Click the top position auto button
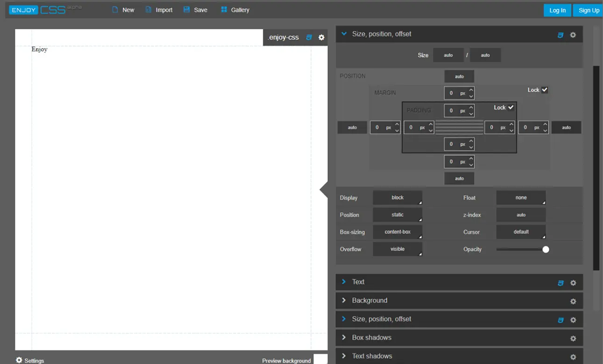The width and height of the screenshot is (603, 364). tap(459, 77)
